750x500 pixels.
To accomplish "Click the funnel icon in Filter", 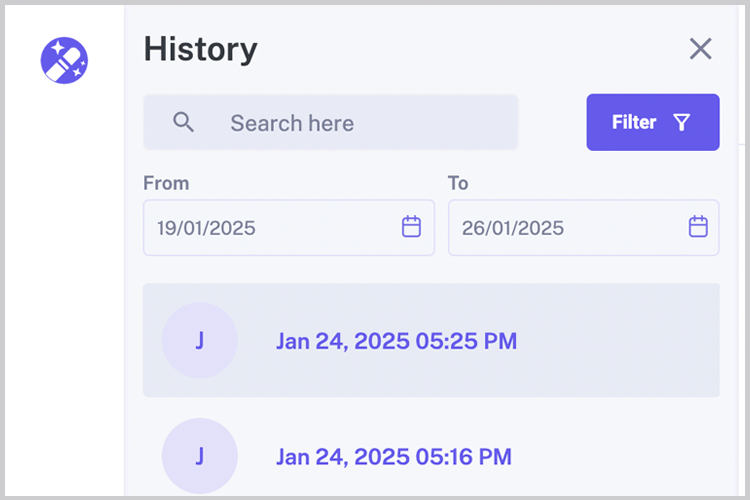I will coord(682,122).
